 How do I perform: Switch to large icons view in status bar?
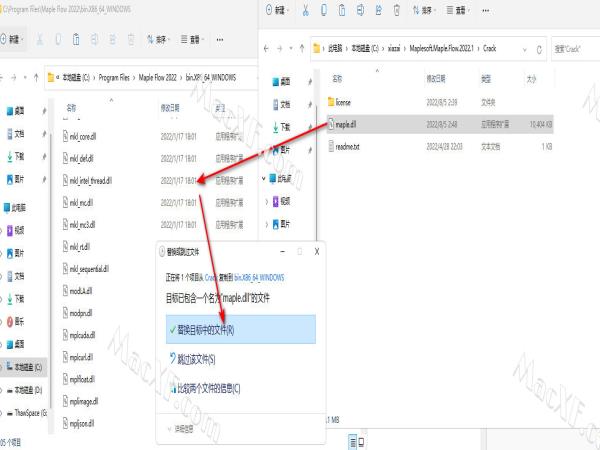(x=361, y=442)
